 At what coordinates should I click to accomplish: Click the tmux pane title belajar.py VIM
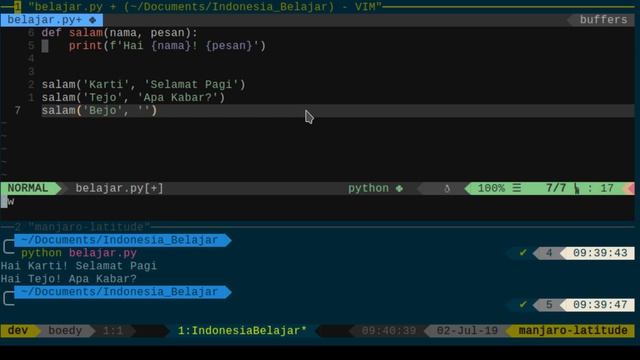(204, 7)
